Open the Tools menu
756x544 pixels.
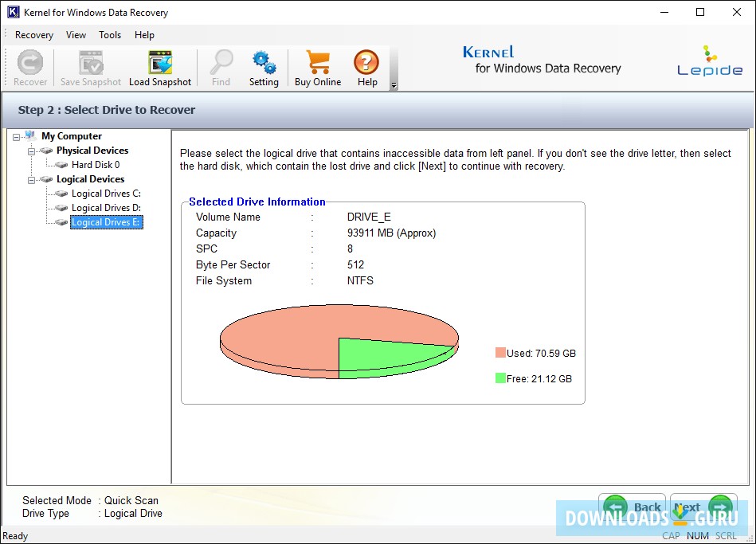[x=110, y=35]
